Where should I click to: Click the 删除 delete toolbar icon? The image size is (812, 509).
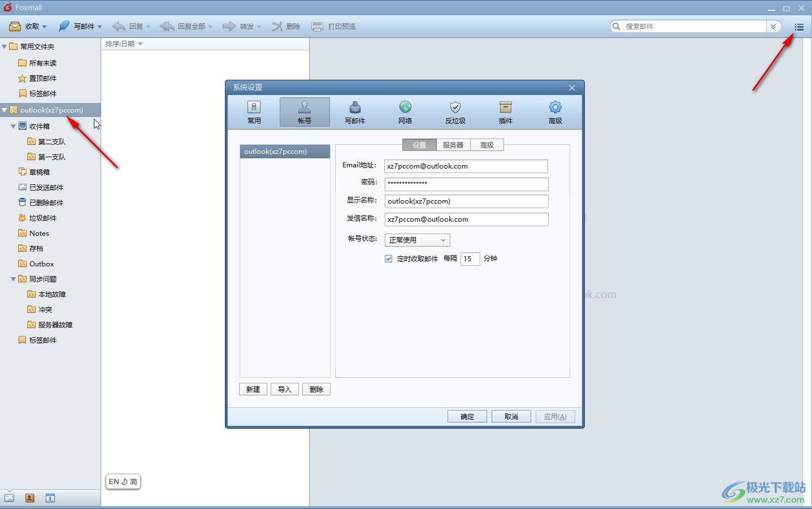(x=277, y=26)
